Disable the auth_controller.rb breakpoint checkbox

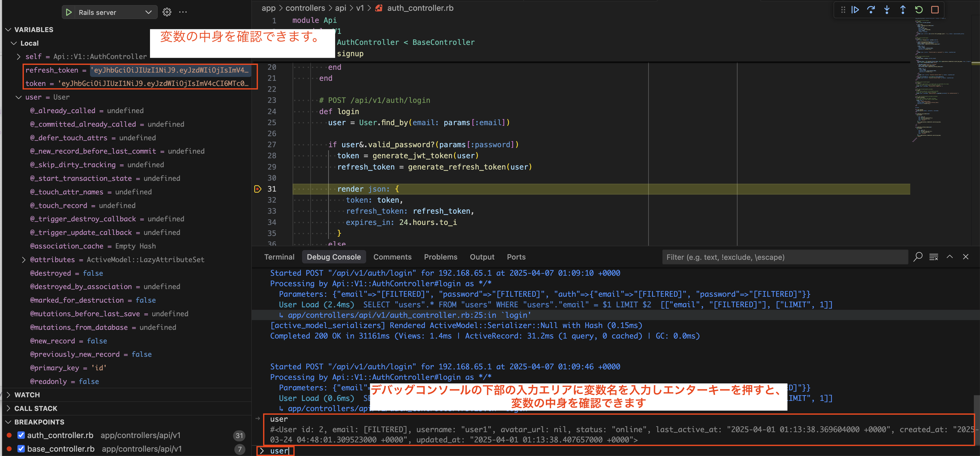[21, 435]
